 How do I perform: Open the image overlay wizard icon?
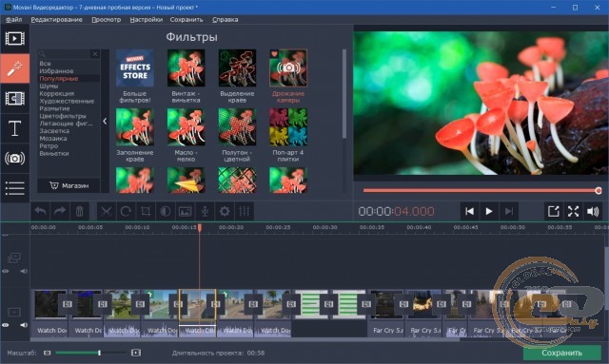point(185,212)
